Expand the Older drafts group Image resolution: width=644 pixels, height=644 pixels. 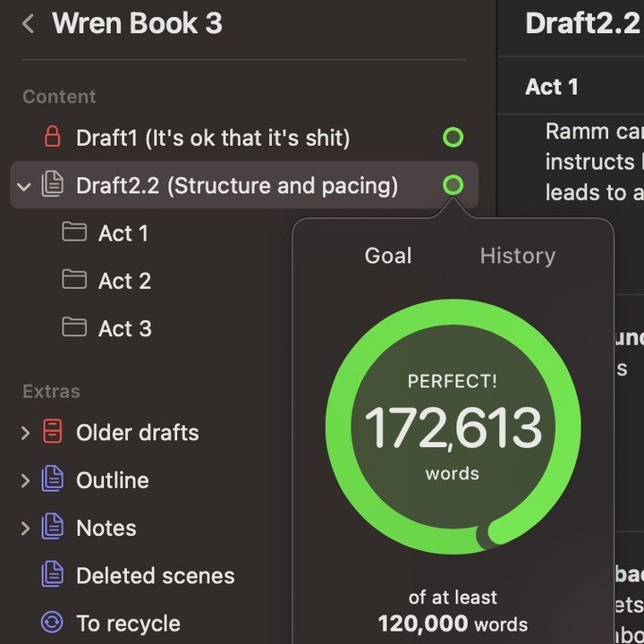[x=25, y=433]
